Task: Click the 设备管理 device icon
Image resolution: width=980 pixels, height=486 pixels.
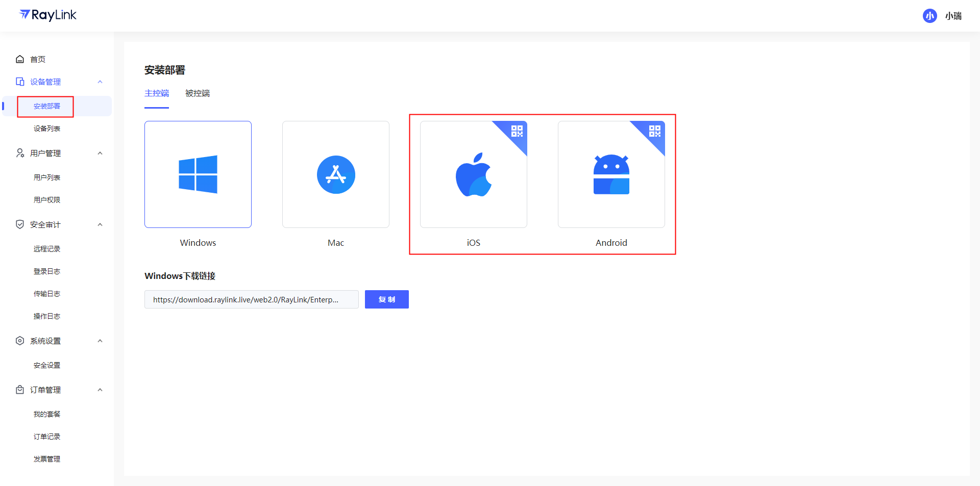Action: (20, 82)
